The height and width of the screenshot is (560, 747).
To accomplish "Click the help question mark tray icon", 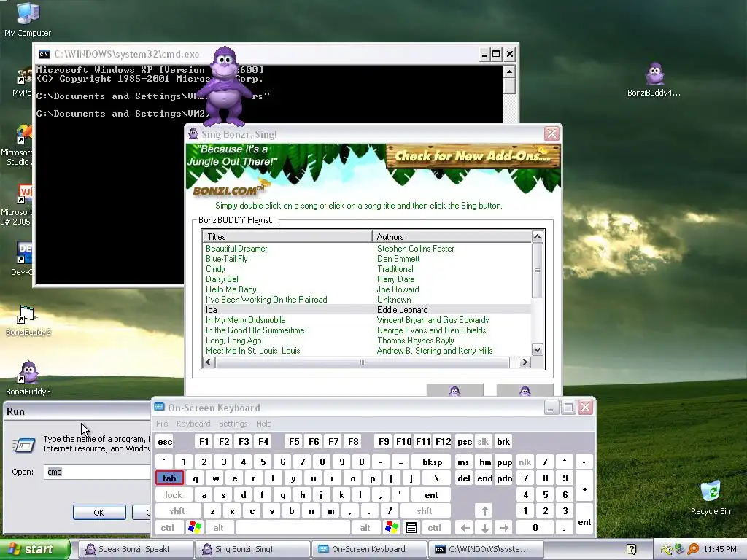I will [x=631, y=549].
